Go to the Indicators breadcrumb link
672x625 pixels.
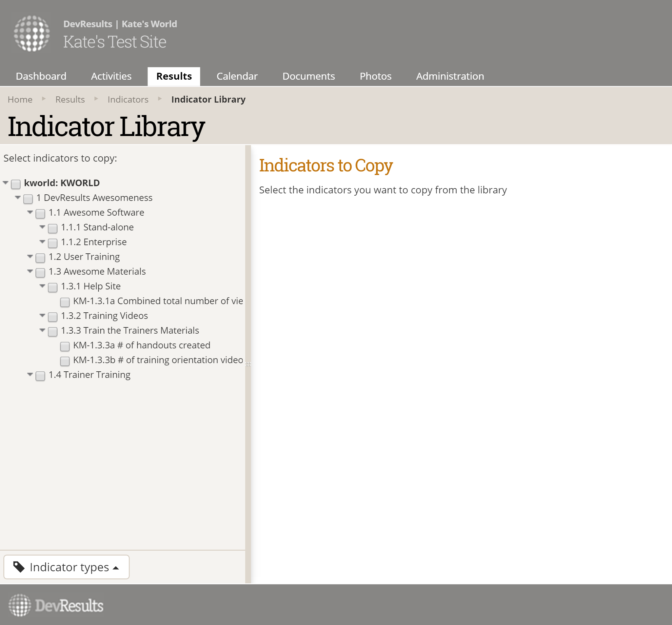click(x=128, y=99)
